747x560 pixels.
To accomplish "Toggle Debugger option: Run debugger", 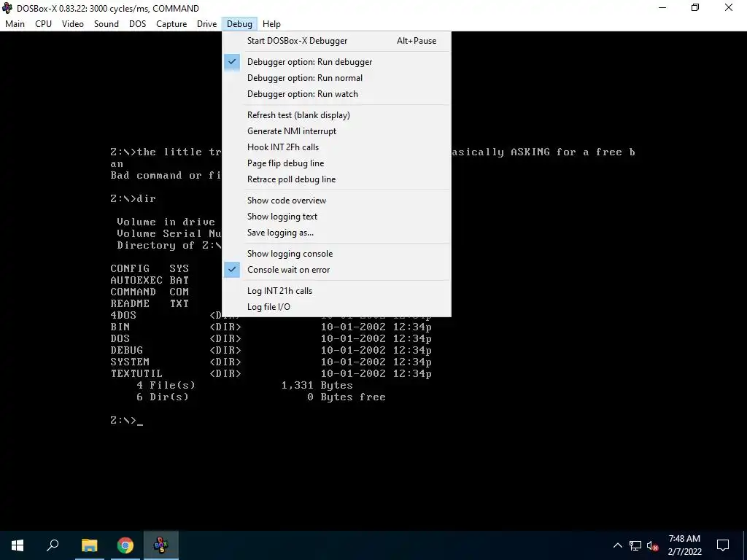I will pyautogui.click(x=336, y=62).
